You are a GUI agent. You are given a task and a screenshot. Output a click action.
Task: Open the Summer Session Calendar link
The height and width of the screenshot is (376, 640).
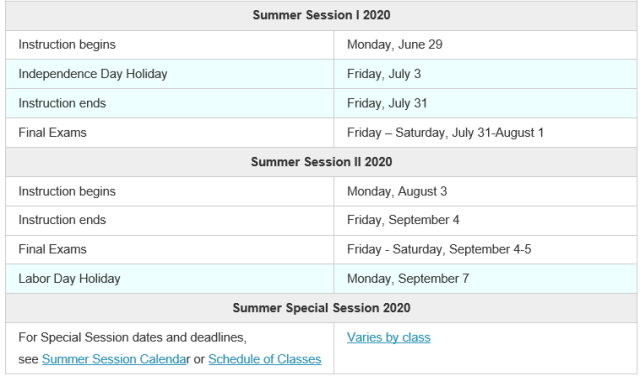[116, 359]
